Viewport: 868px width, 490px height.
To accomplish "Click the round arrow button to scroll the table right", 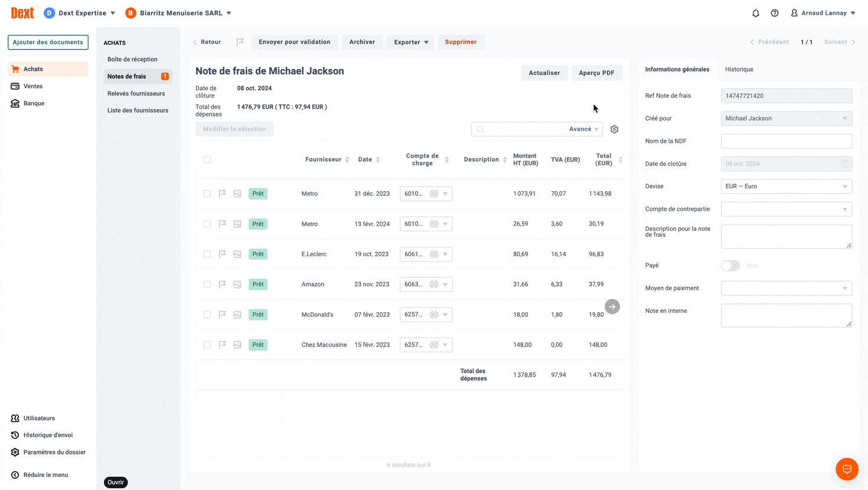I will 612,306.
